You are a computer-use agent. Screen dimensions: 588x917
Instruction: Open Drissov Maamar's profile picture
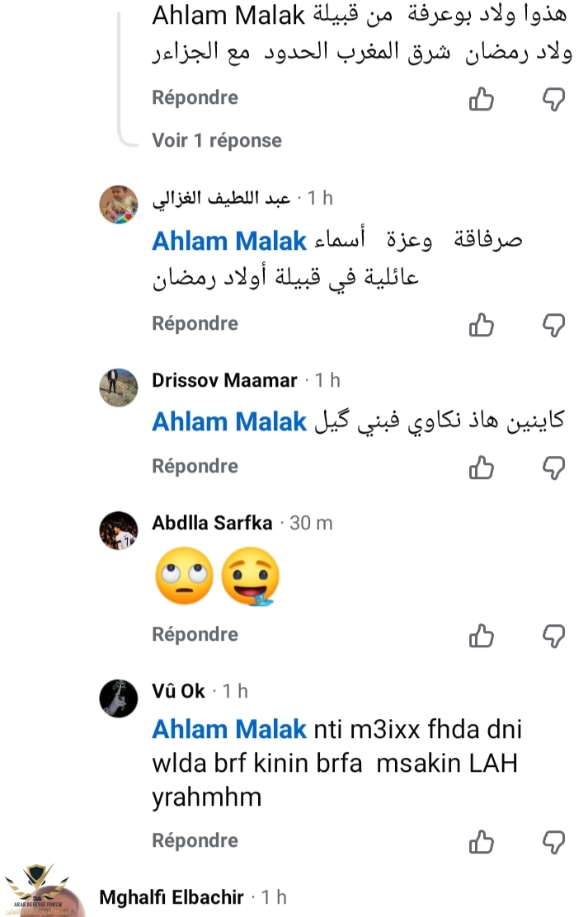point(118,387)
